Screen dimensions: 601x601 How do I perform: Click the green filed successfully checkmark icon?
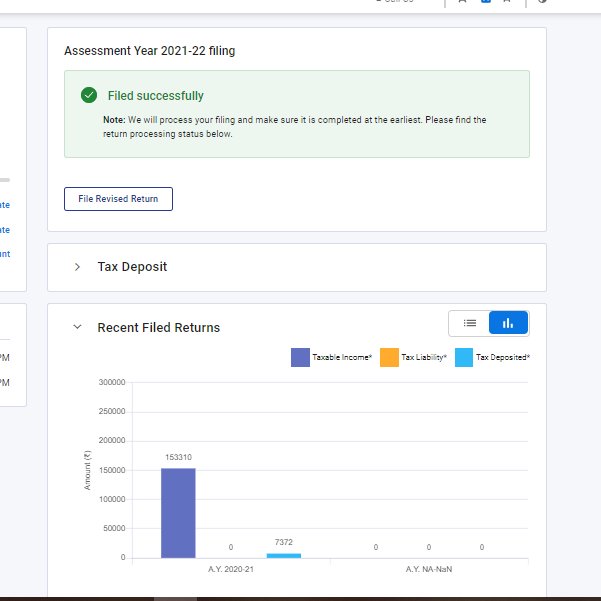point(89,95)
